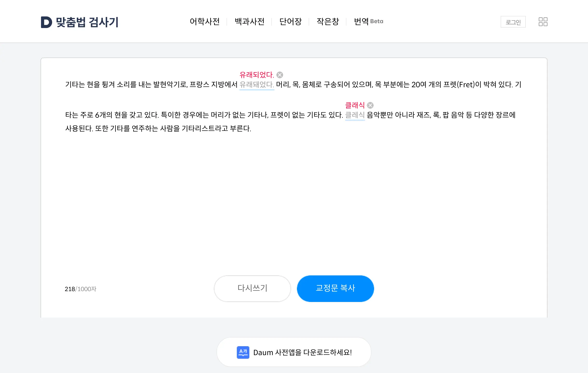
Task: Open the 작은창 view
Action: coord(327,22)
